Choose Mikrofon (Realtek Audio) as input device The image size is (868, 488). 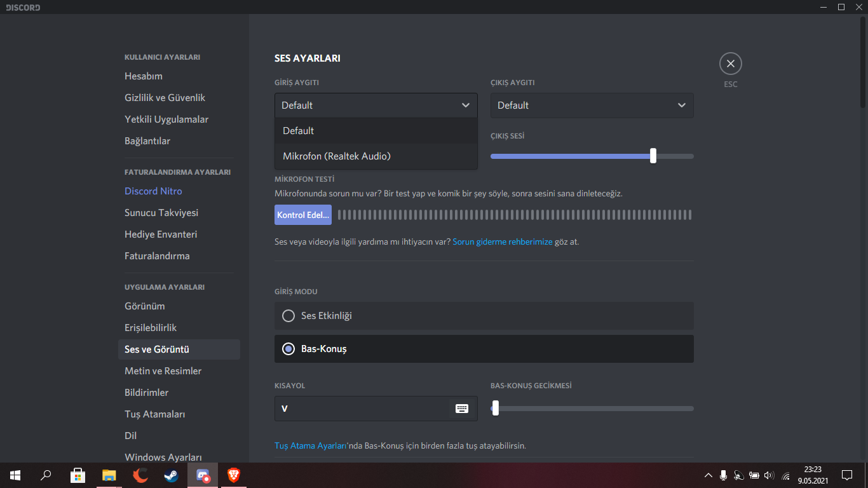point(376,156)
